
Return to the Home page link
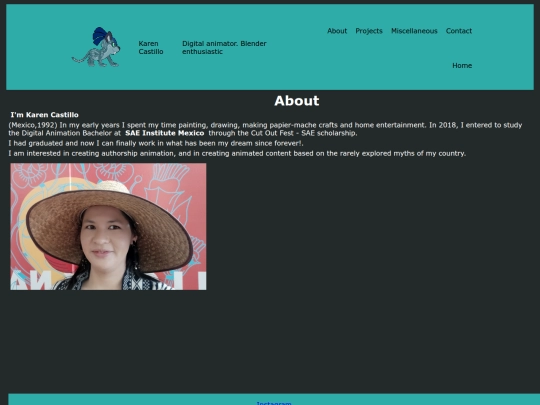pyautogui.click(x=462, y=65)
